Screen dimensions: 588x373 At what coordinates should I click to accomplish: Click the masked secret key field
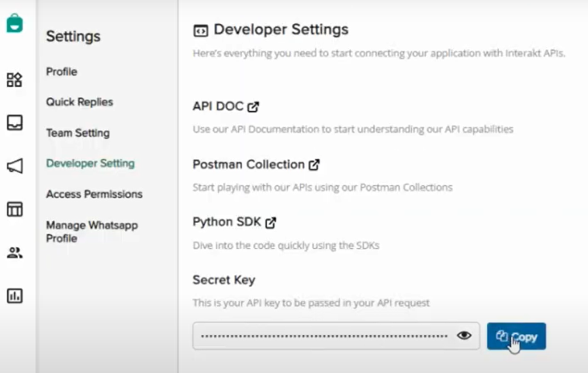tap(336, 336)
